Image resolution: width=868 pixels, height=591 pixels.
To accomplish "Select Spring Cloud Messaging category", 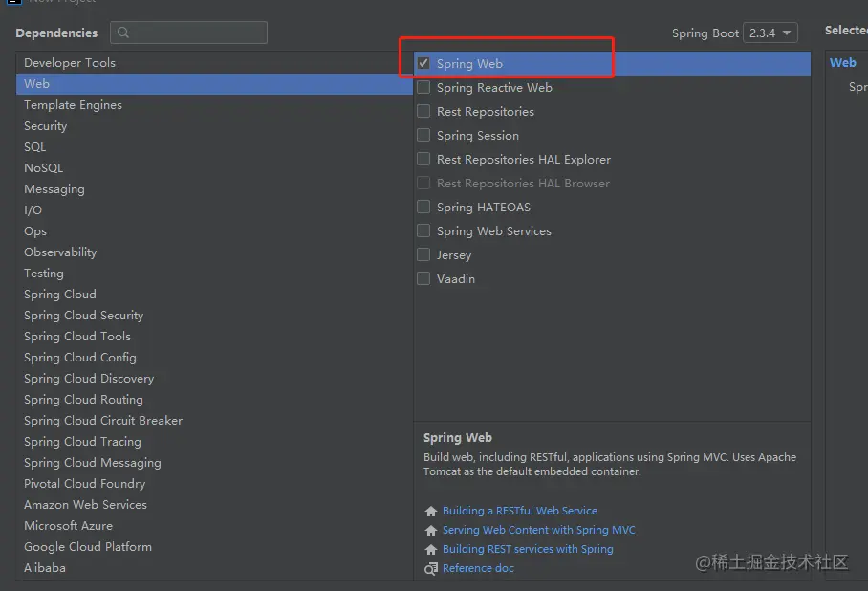I will (x=214, y=463).
